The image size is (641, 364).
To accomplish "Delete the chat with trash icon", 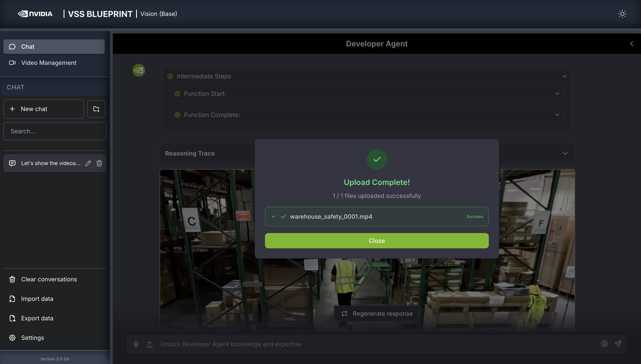I will [99, 163].
